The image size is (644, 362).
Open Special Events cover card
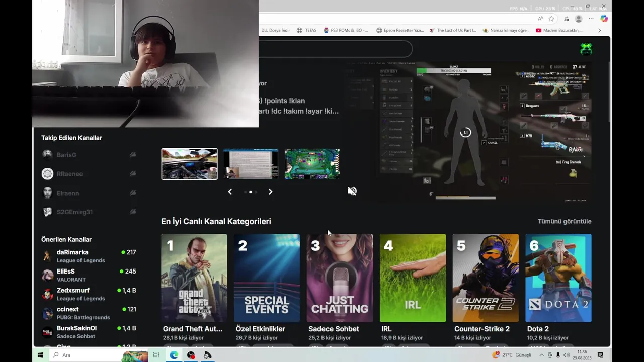click(x=267, y=278)
